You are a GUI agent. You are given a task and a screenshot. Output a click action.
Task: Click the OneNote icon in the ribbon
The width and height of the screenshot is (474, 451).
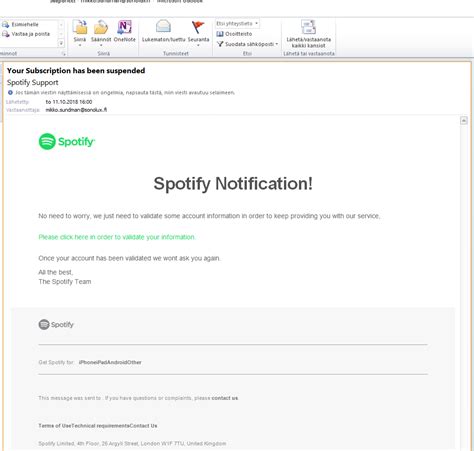(x=124, y=27)
